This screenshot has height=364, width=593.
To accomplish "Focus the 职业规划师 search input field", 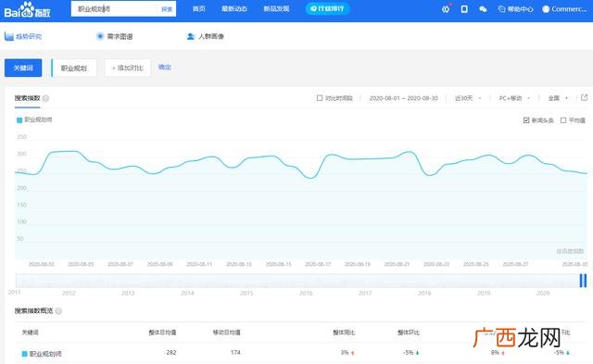I will point(114,9).
